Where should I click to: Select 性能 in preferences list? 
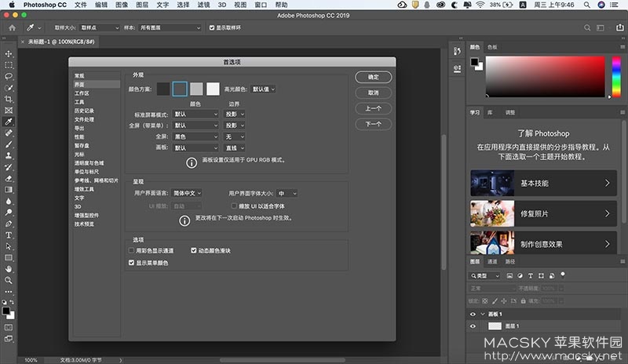(79, 137)
